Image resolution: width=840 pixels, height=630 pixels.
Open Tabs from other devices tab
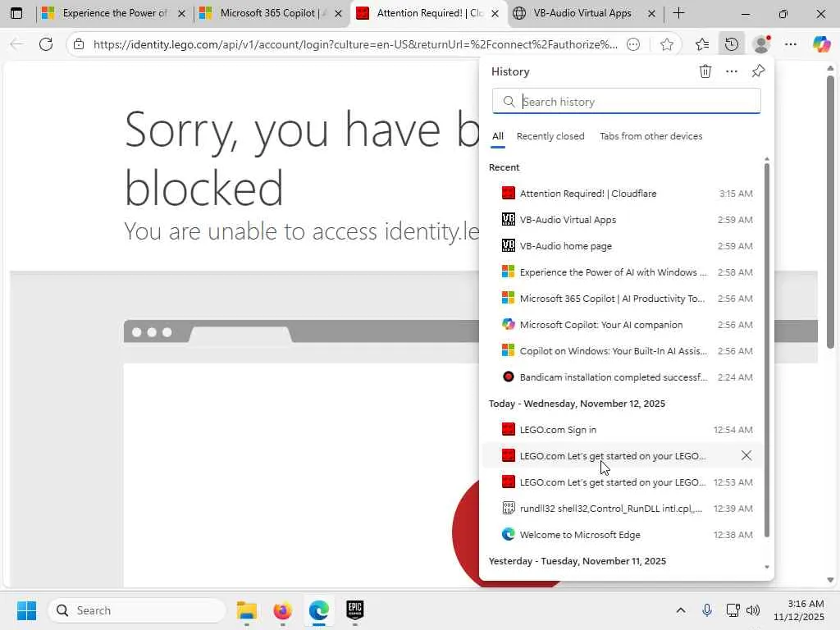pyautogui.click(x=651, y=136)
